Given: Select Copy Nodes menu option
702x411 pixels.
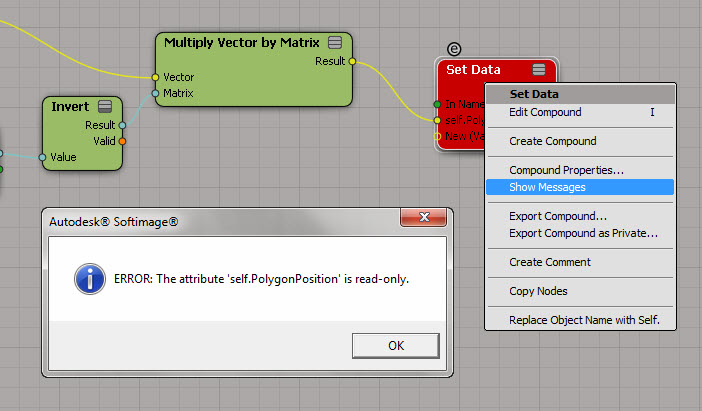Looking at the screenshot, I should pos(538,291).
